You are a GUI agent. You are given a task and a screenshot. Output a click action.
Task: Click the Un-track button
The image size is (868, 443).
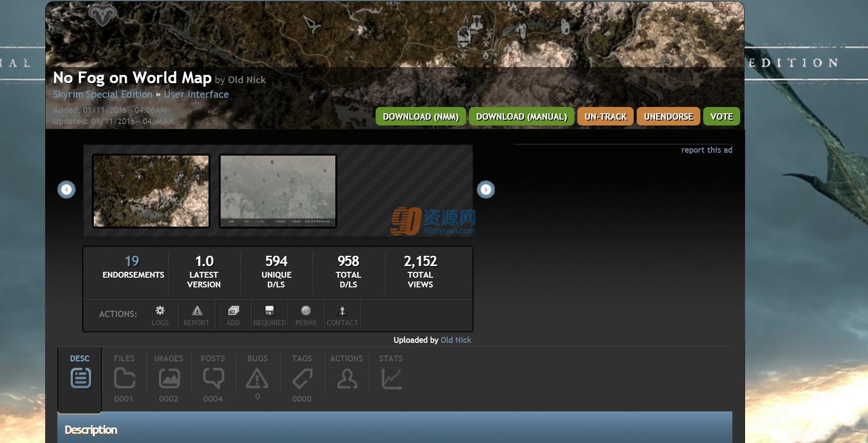tap(606, 117)
